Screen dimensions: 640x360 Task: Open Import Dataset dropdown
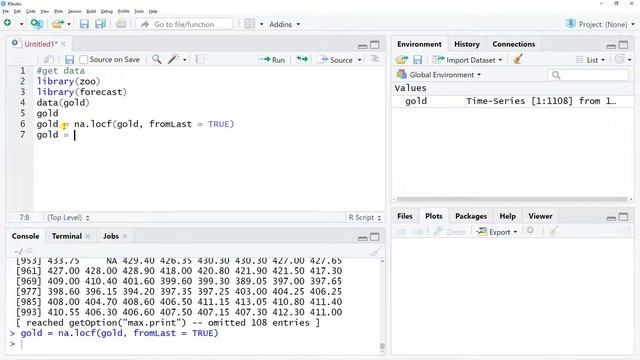click(x=467, y=60)
